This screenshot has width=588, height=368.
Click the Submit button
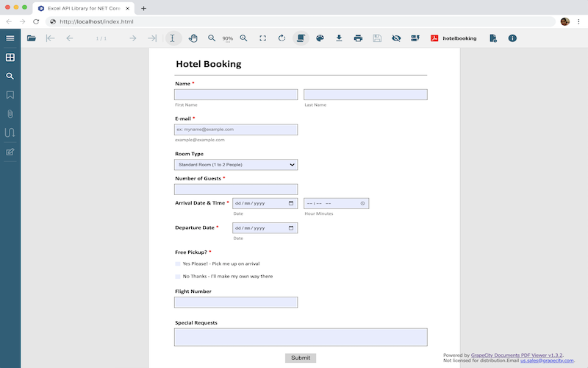pyautogui.click(x=301, y=358)
